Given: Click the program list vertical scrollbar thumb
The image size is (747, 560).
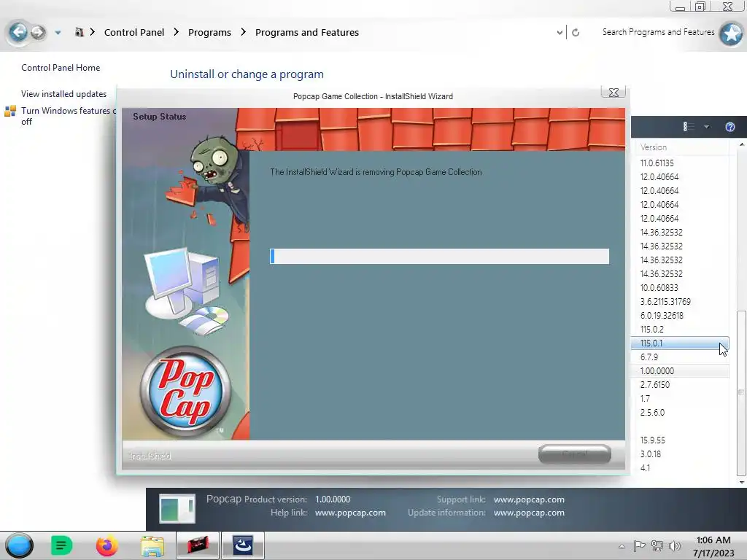Looking at the screenshot, I should (741, 393).
